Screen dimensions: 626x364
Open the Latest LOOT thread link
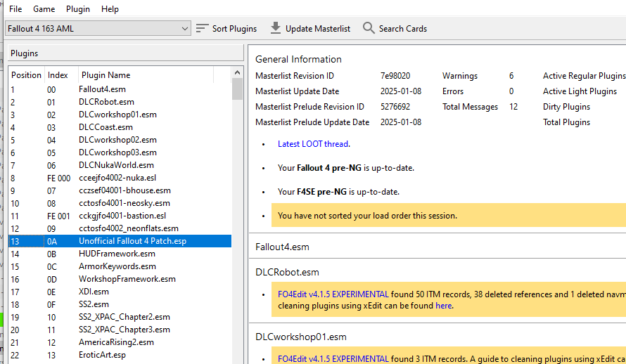[313, 144]
